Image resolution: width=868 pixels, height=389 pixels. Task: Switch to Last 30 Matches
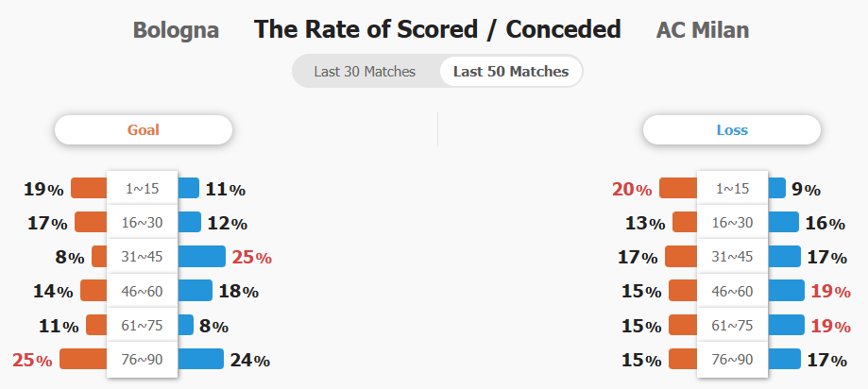point(365,72)
